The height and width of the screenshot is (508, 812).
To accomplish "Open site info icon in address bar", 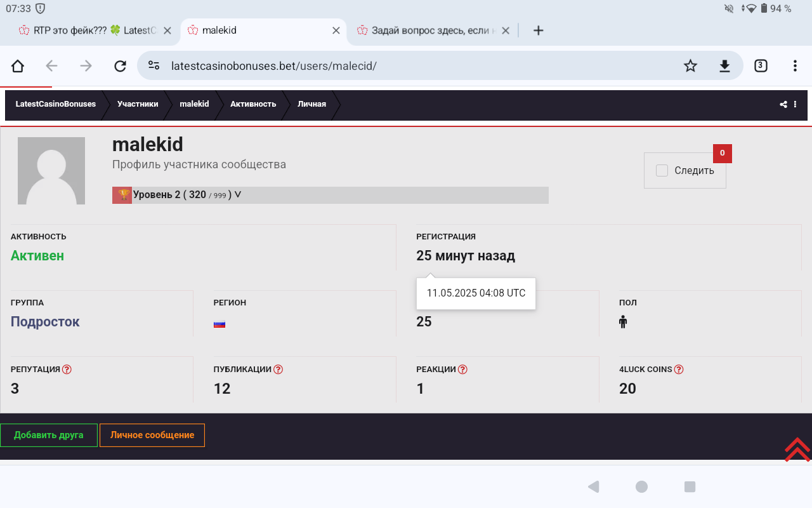I will point(154,66).
